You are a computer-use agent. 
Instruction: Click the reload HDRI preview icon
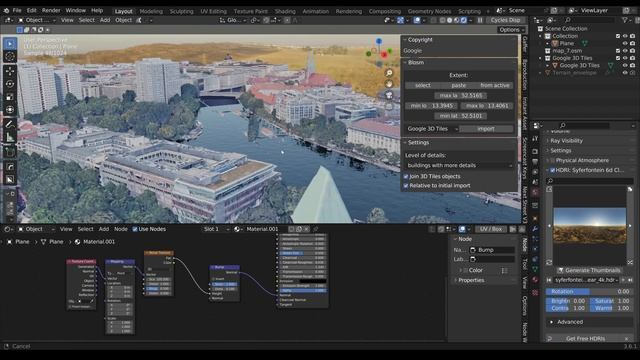(549, 262)
